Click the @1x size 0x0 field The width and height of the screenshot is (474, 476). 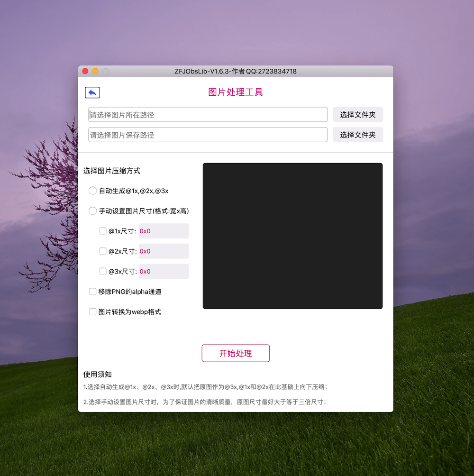(x=164, y=231)
